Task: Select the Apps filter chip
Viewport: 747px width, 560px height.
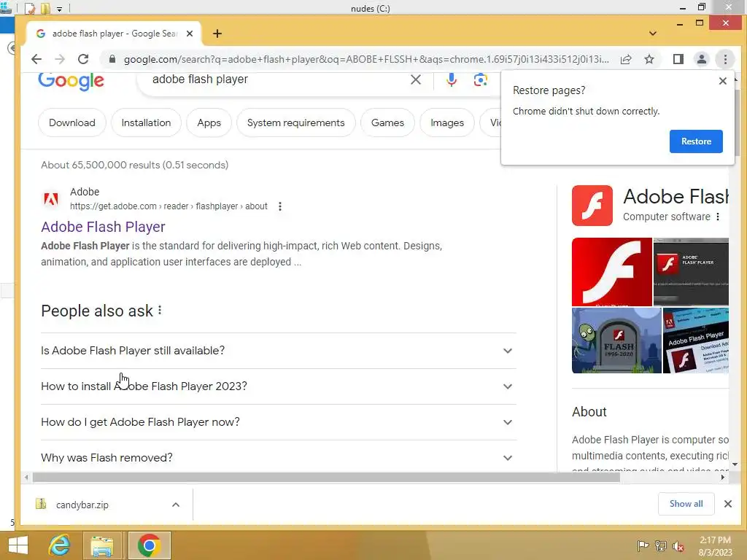Action: 209,122
